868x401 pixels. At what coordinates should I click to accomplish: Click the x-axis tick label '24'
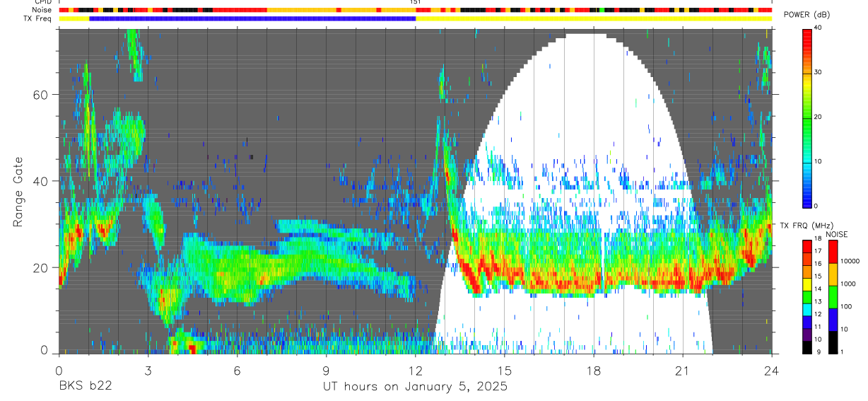pyautogui.click(x=772, y=370)
